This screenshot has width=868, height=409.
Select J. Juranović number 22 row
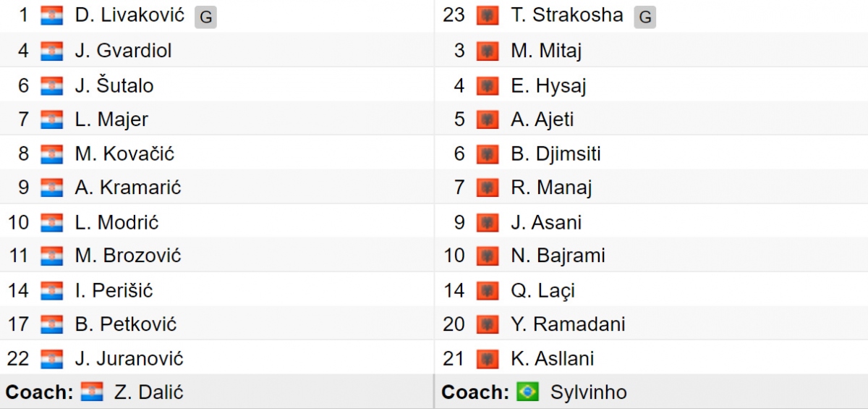click(x=217, y=358)
